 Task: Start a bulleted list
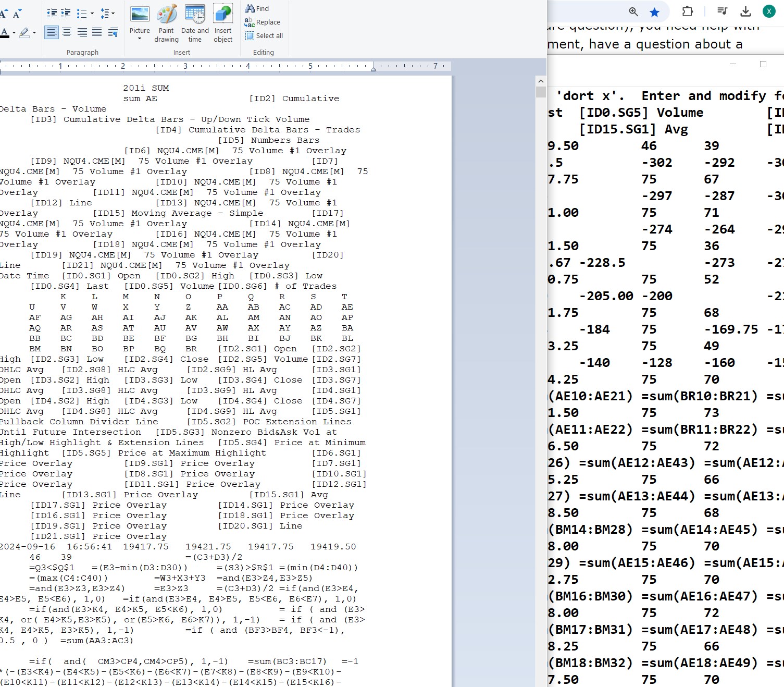[x=82, y=14]
